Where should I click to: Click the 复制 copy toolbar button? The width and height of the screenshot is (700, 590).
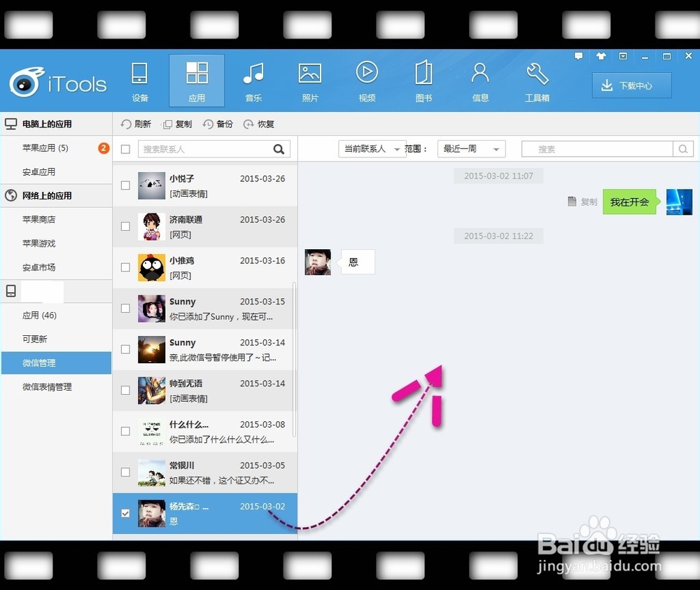point(177,124)
